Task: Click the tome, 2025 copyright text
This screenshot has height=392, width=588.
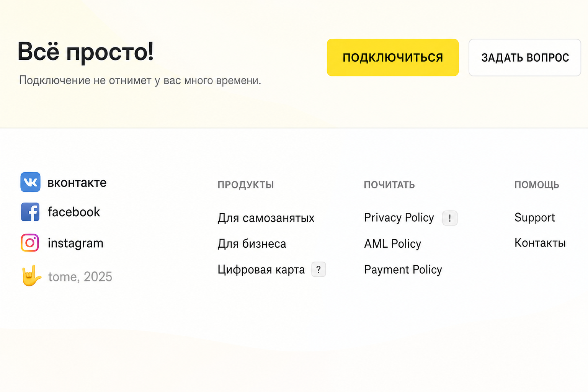Action: 80,276
